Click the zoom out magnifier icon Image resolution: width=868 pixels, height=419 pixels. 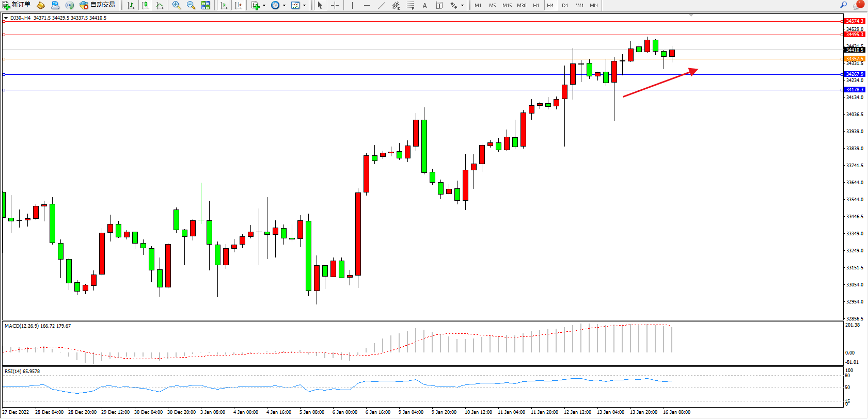[191, 5]
